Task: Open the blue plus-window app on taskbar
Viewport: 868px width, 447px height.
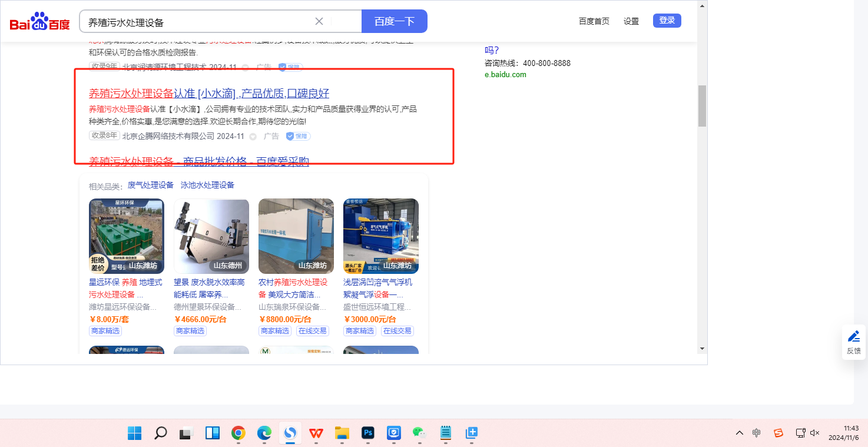Action: 472,433
